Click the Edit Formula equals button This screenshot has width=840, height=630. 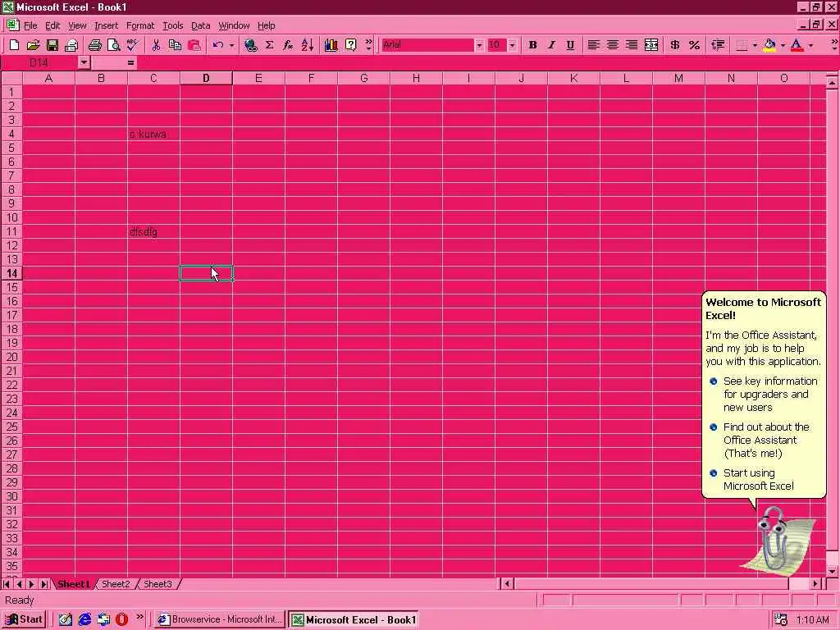click(130, 62)
